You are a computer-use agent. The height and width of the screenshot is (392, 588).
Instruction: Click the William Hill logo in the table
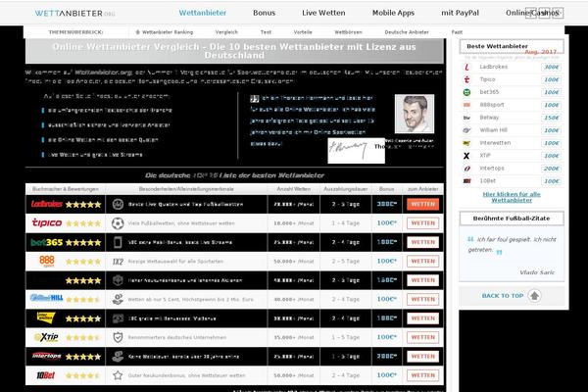pos(46,298)
